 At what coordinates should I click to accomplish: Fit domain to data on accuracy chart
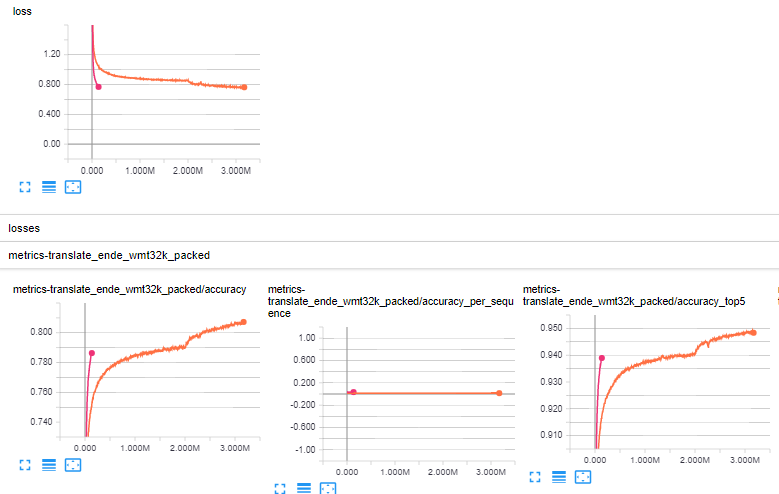click(x=73, y=465)
